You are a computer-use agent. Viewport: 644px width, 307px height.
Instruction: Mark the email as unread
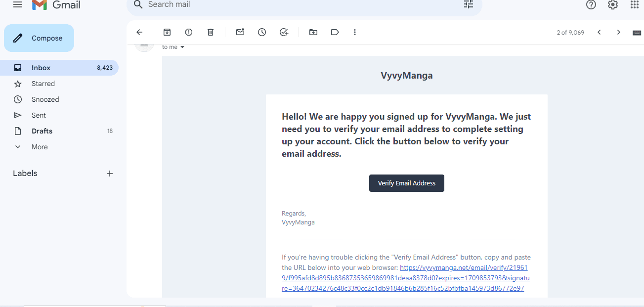pos(240,32)
